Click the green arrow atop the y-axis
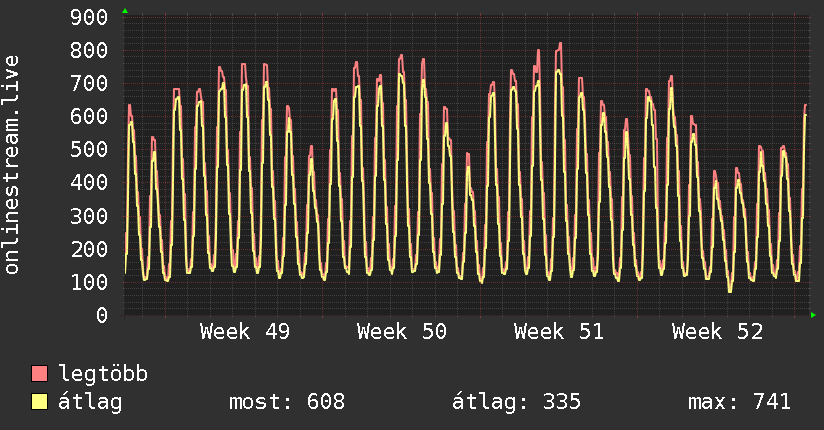This screenshot has width=824, height=430. click(x=125, y=11)
